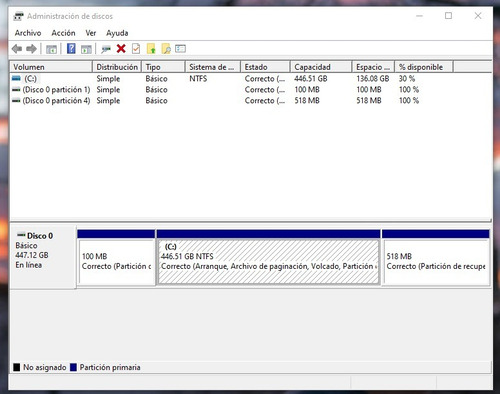The width and height of the screenshot is (500, 394).
Task: Click the view settings list icon
Action: [180, 49]
